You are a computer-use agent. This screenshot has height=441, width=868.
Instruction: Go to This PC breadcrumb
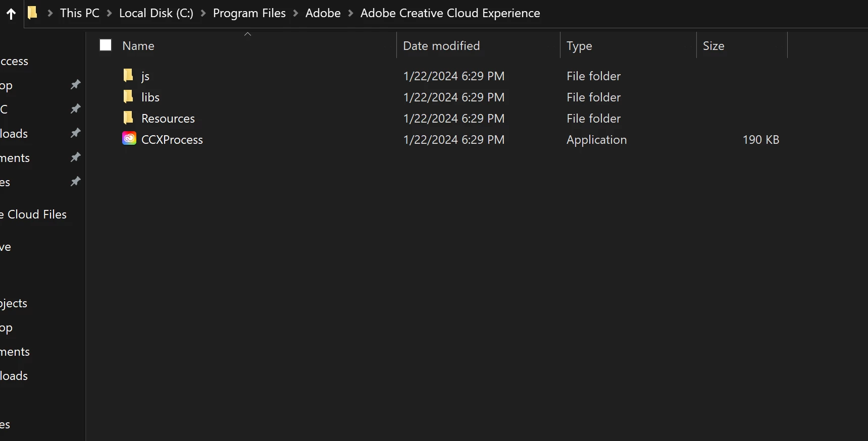[80, 13]
